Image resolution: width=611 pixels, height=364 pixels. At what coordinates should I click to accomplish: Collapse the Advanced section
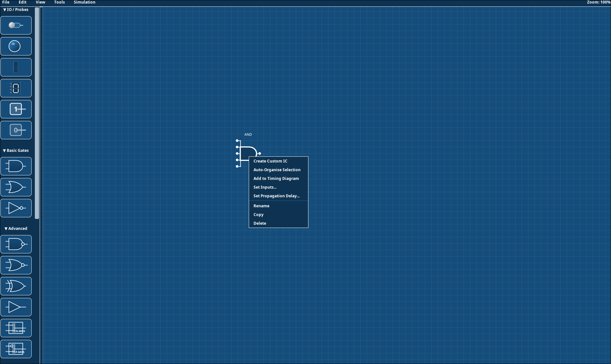16,229
